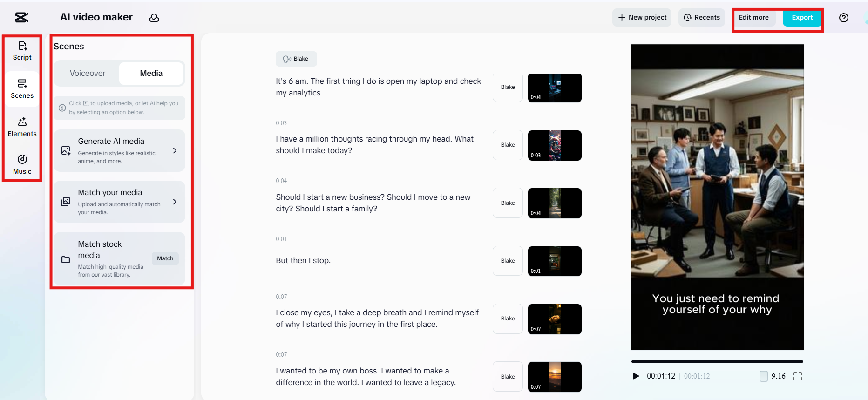Image resolution: width=868 pixels, height=400 pixels.
Task: Open thumbnail for 'own boss' scene
Action: click(555, 377)
